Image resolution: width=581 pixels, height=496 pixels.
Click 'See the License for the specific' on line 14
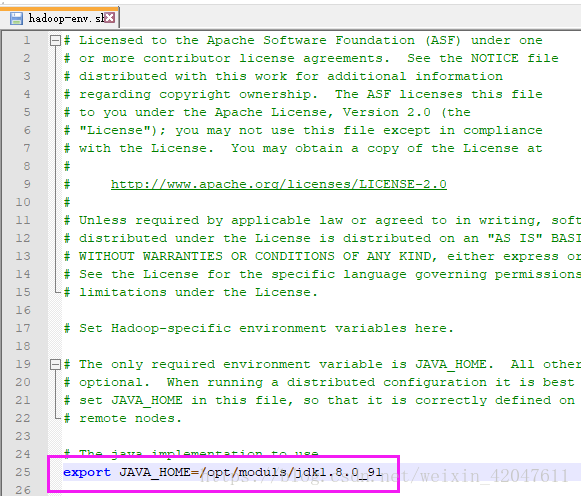(x=207, y=274)
